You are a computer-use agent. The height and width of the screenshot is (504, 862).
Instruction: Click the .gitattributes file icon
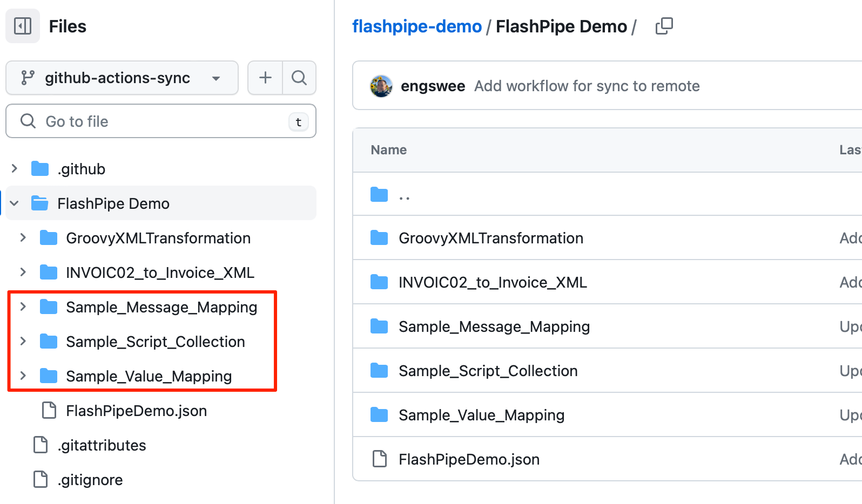coord(41,445)
